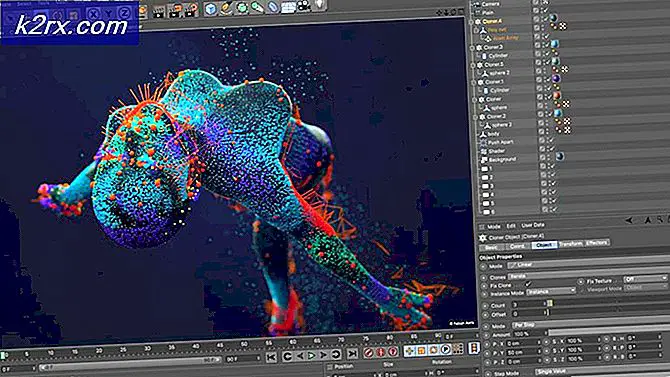This screenshot has width=670, height=377.
Task: Toggle the Point Level Animation icon
Action: (458, 349)
